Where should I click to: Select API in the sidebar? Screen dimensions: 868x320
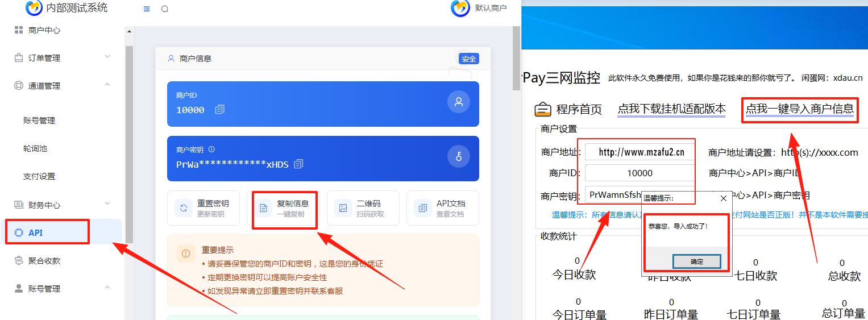62,232
